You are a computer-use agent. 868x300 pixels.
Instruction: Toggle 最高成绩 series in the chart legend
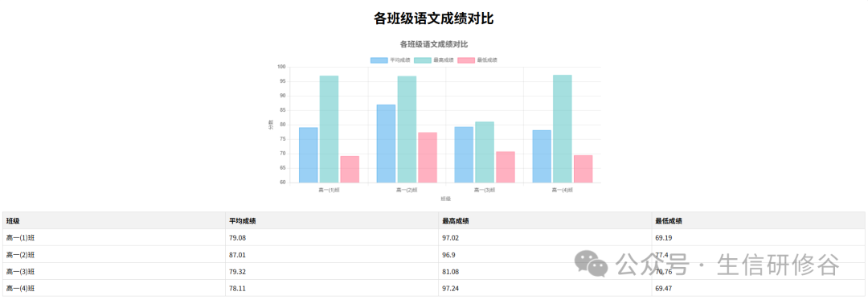[x=433, y=60]
